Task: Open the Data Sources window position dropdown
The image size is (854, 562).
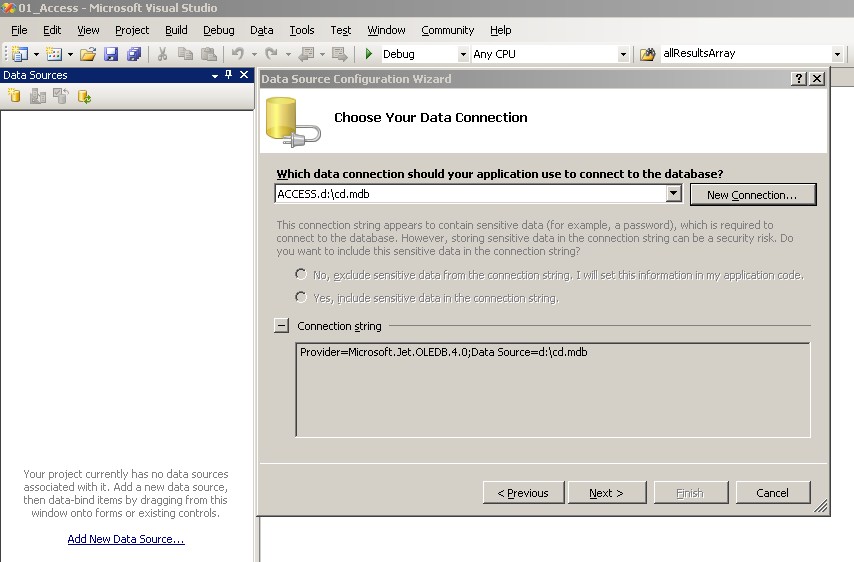Action: pyautogui.click(x=215, y=75)
